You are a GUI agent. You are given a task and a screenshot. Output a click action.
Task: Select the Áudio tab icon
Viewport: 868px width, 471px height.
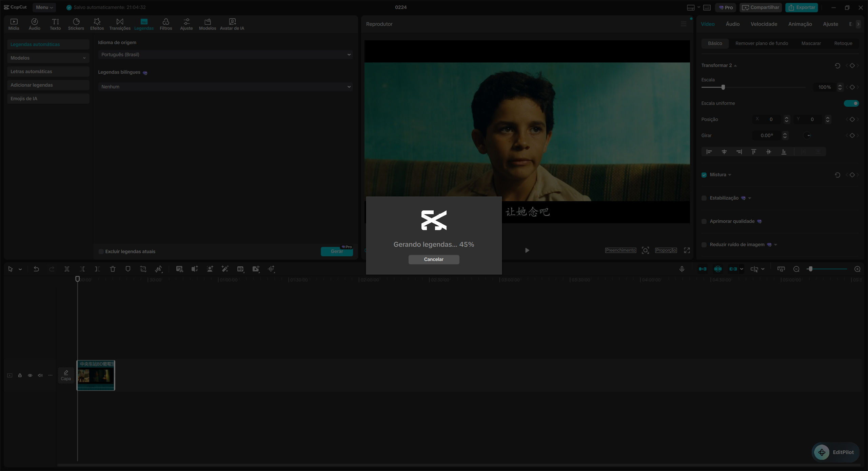click(x=34, y=24)
